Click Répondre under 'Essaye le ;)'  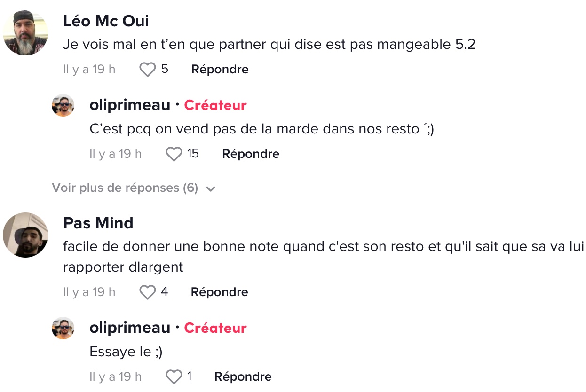pos(243,377)
